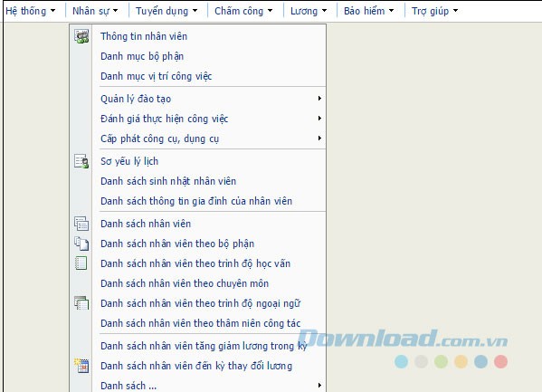Select Danh sách nhân viên theo trình độ học vấn

[x=195, y=263]
